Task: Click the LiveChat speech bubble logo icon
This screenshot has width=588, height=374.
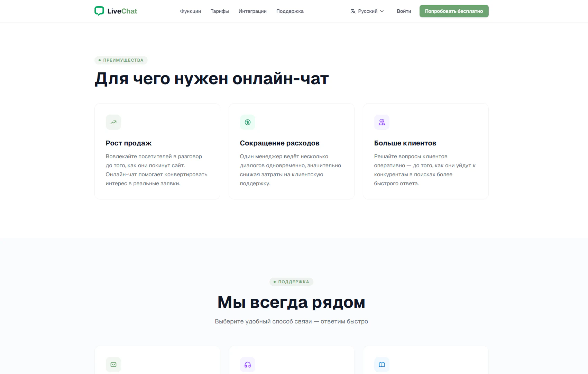Action: pyautogui.click(x=99, y=11)
